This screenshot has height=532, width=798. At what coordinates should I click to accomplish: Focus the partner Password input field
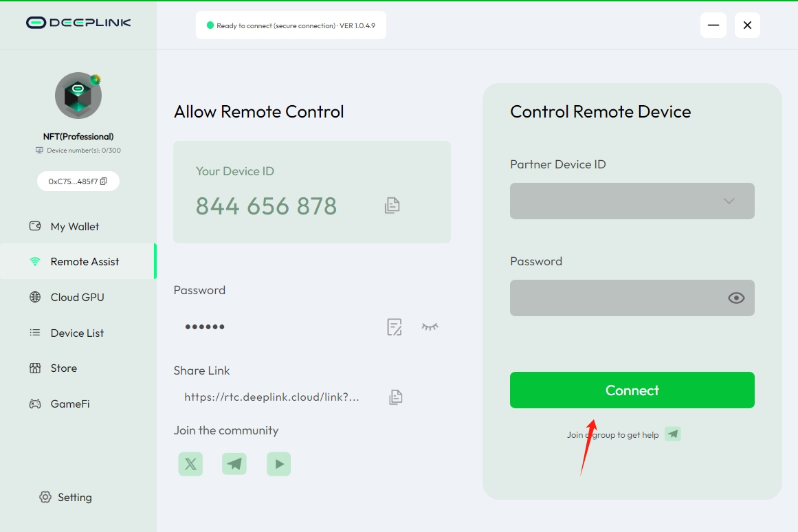[x=632, y=298]
